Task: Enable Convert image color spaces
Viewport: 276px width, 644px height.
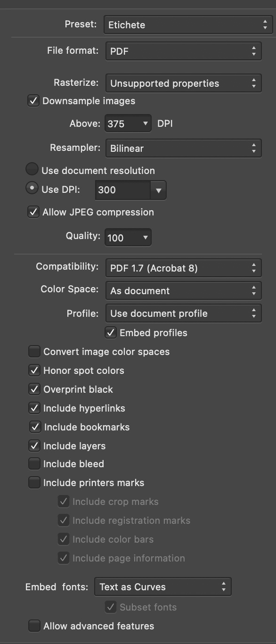Action: point(34,352)
